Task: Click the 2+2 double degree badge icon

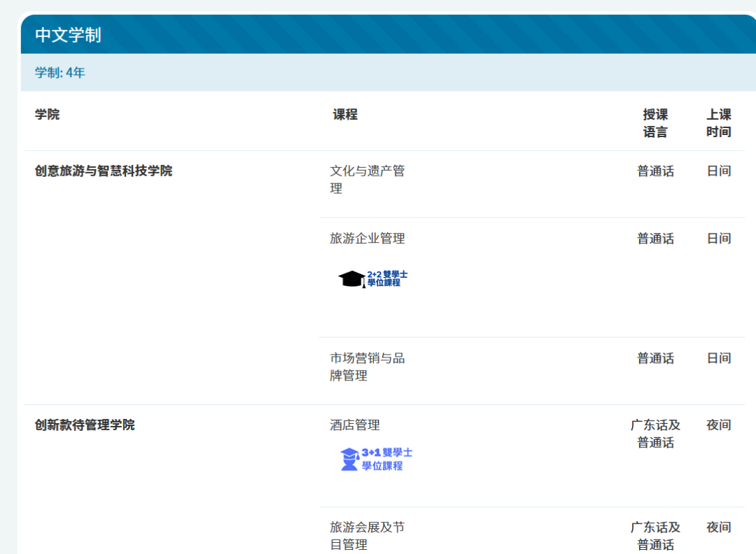Action: tap(372, 279)
